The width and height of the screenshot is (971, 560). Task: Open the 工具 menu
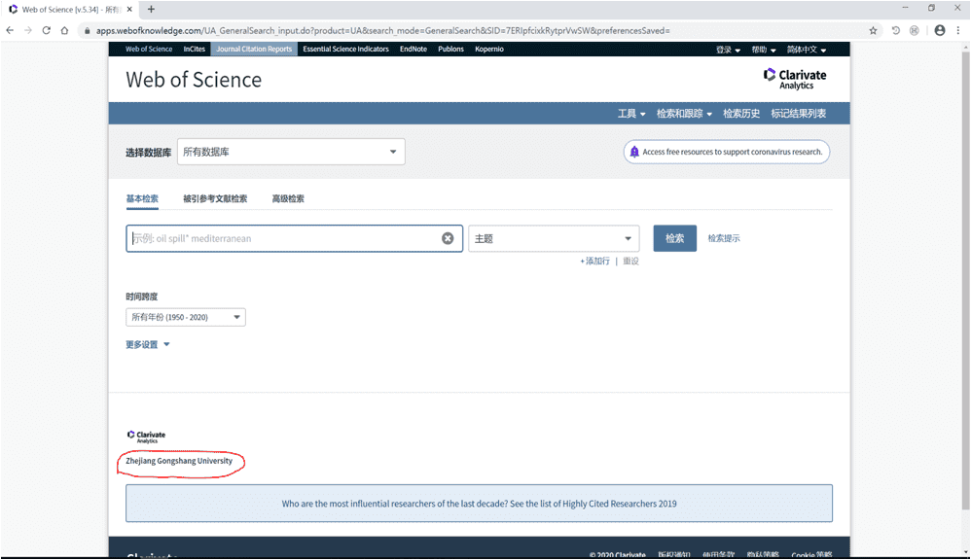tap(630, 114)
